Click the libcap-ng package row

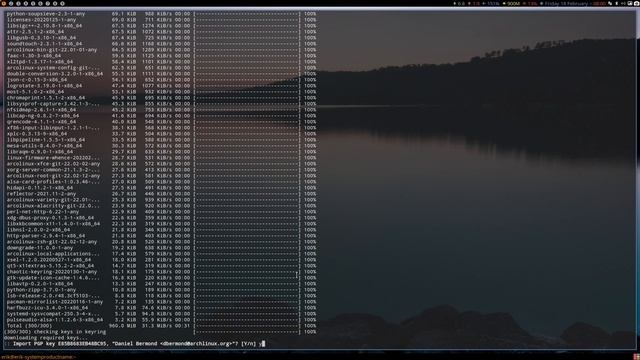click(x=161, y=116)
